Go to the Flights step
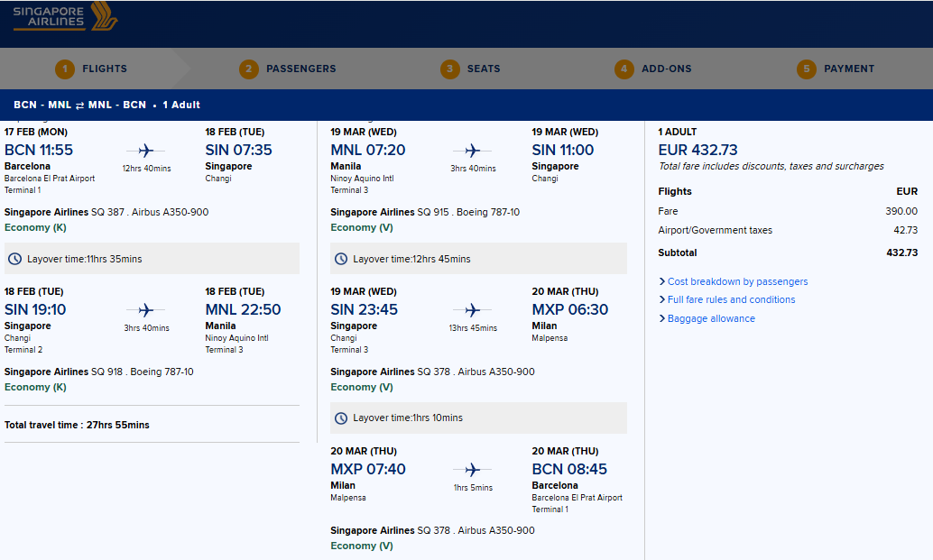 tap(91, 69)
